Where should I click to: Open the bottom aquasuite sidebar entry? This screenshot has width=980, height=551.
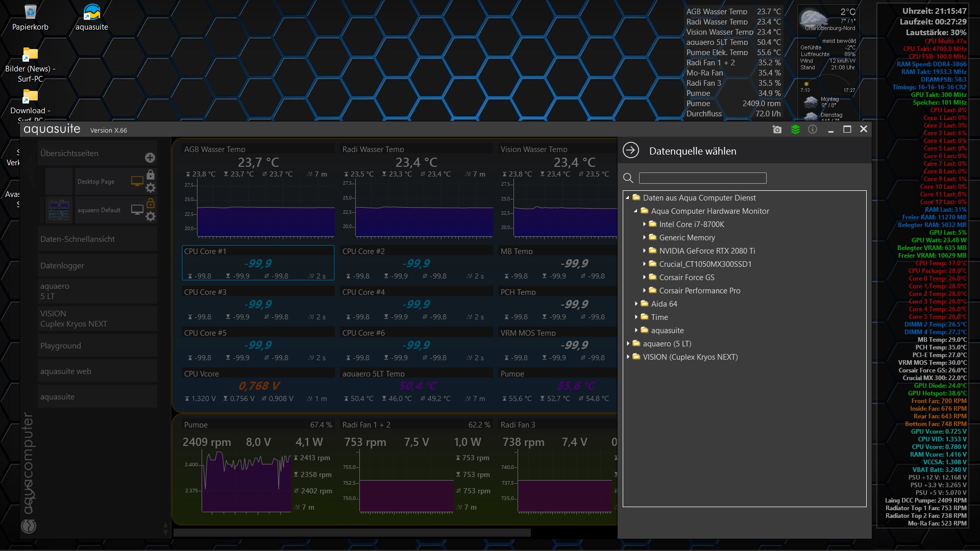(97, 396)
